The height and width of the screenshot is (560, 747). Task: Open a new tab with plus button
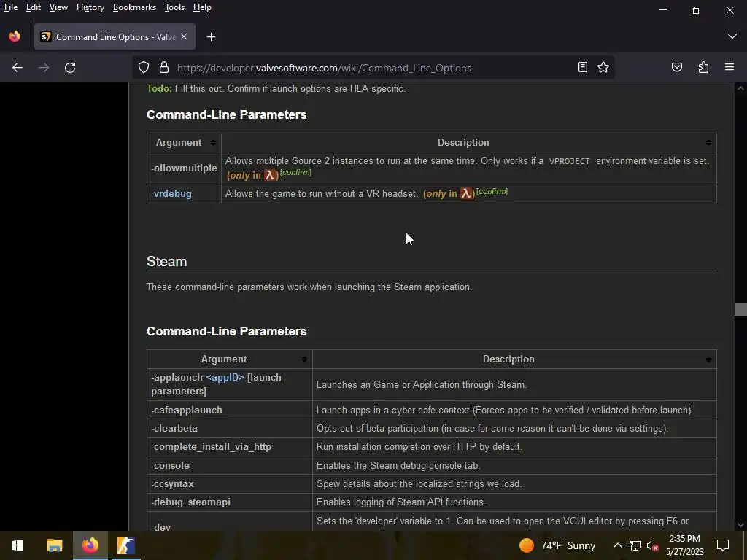tap(211, 37)
